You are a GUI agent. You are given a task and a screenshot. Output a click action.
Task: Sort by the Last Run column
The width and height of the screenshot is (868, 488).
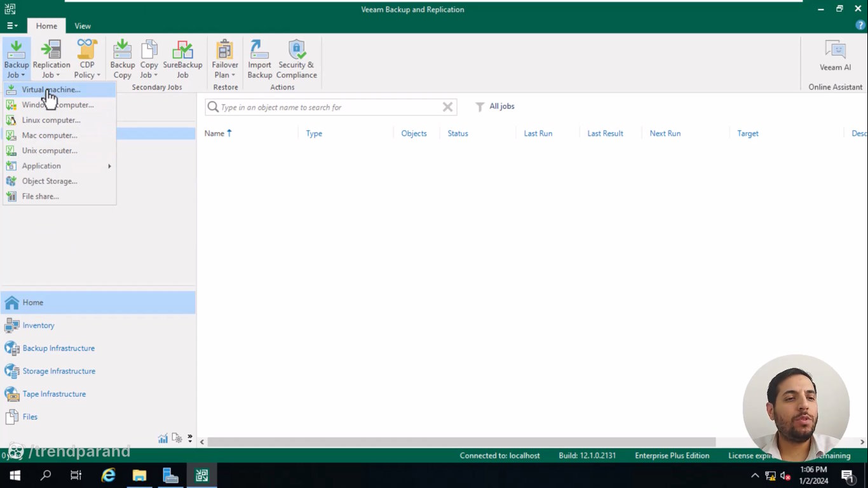click(x=538, y=133)
